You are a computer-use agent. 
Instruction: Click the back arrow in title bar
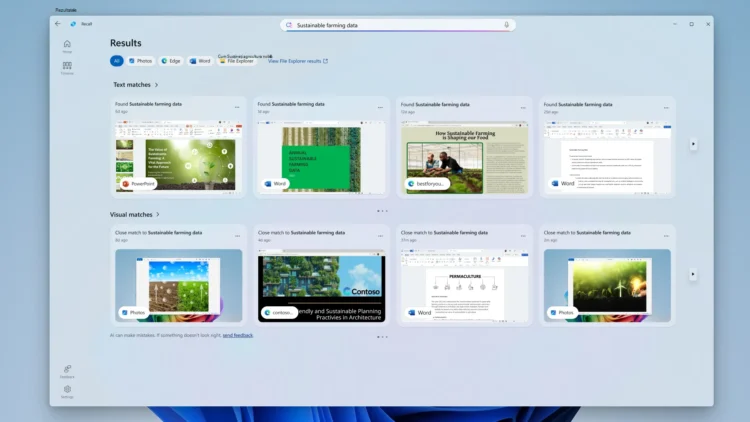(57, 24)
